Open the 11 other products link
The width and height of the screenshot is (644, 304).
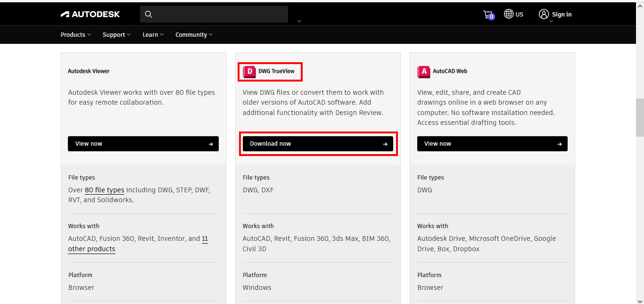point(138,244)
